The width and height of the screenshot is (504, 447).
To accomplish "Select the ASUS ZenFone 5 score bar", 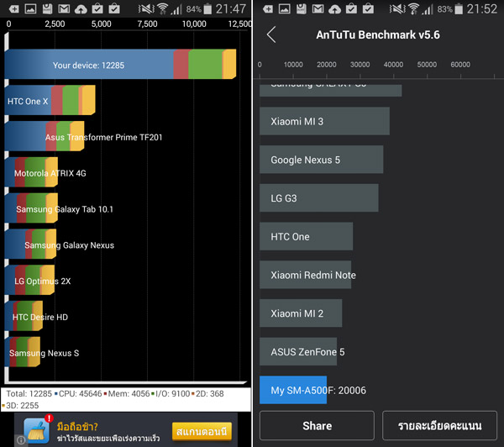I will [298, 351].
